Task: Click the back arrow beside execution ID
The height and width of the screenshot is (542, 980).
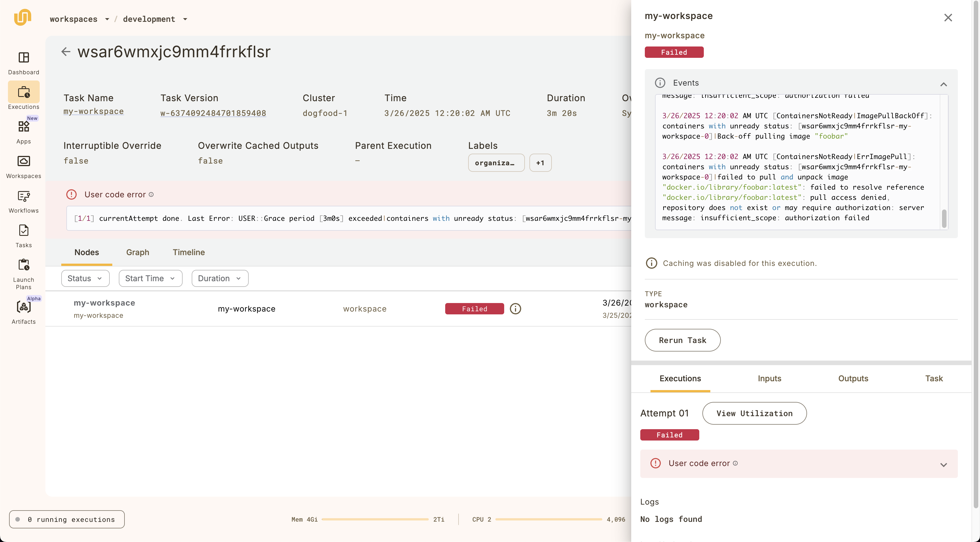Action: [66, 52]
